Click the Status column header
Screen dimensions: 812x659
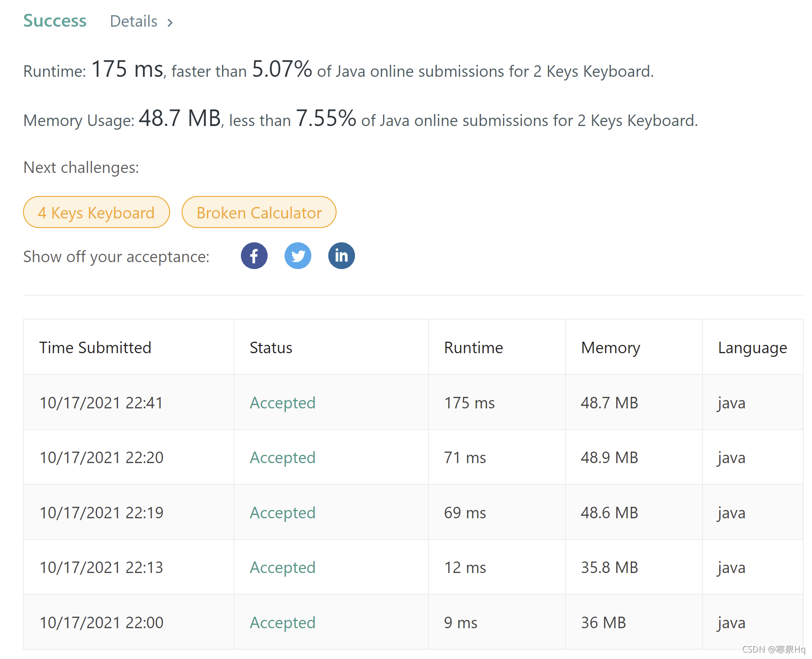coord(271,348)
